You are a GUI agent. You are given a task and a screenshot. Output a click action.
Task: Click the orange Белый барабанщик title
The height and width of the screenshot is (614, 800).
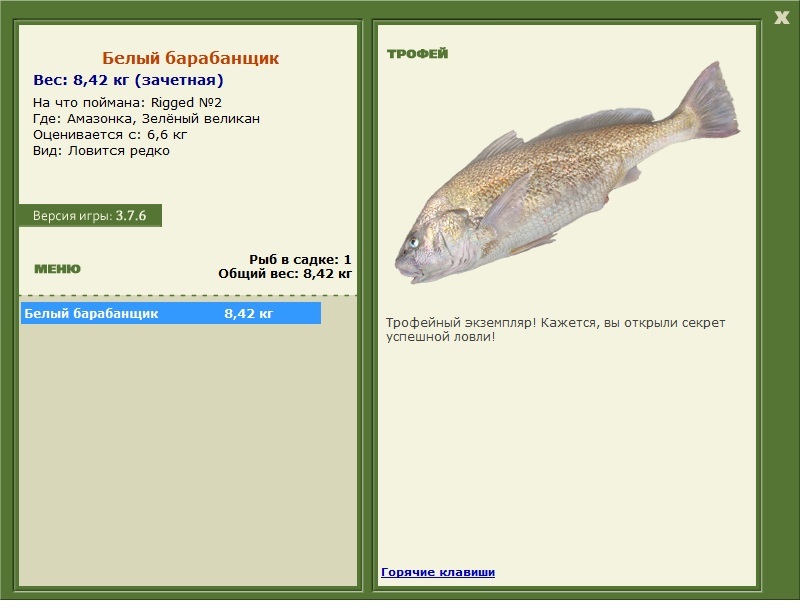point(190,58)
